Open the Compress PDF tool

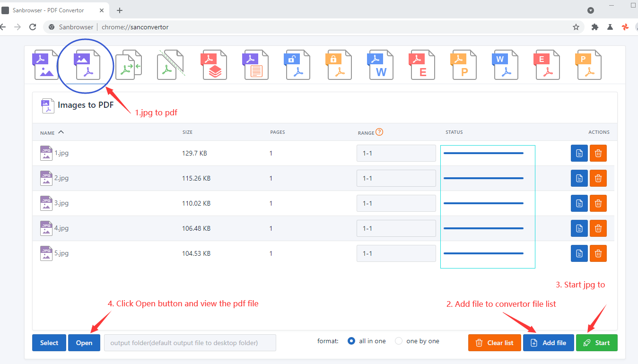[x=214, y=64]
